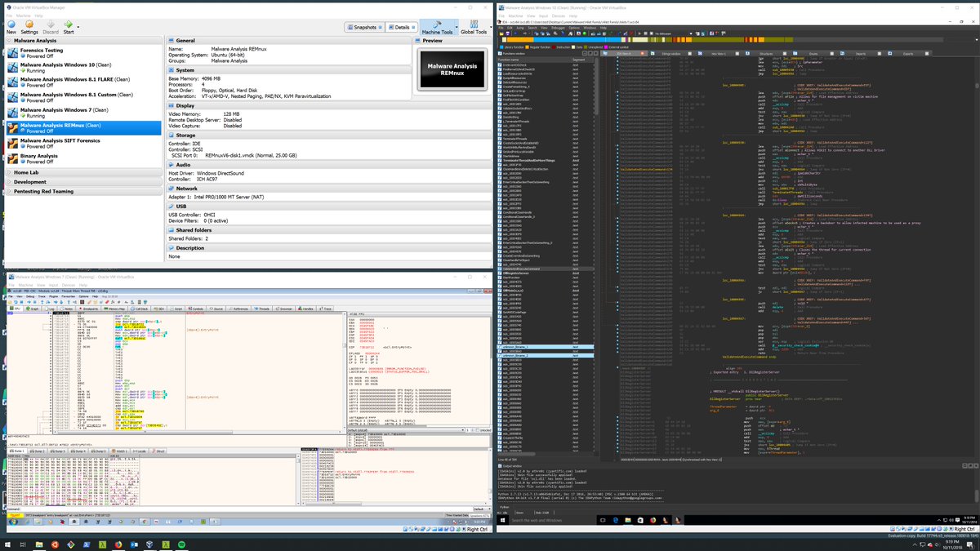Viewport: 980px width, 551px height.
Task: Open Call Stack tab in x32dbg
Action: tap(141, 309)
